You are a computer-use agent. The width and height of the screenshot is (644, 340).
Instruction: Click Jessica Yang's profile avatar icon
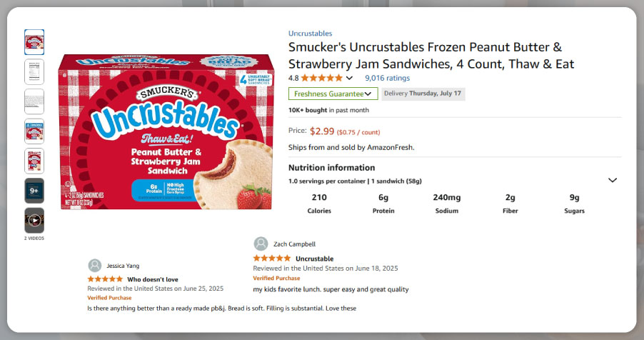tap(95, 264)
